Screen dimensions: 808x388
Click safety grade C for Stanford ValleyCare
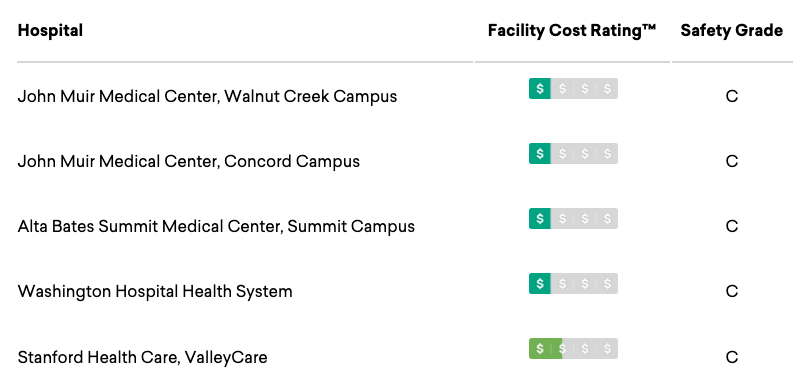point(732,357)
